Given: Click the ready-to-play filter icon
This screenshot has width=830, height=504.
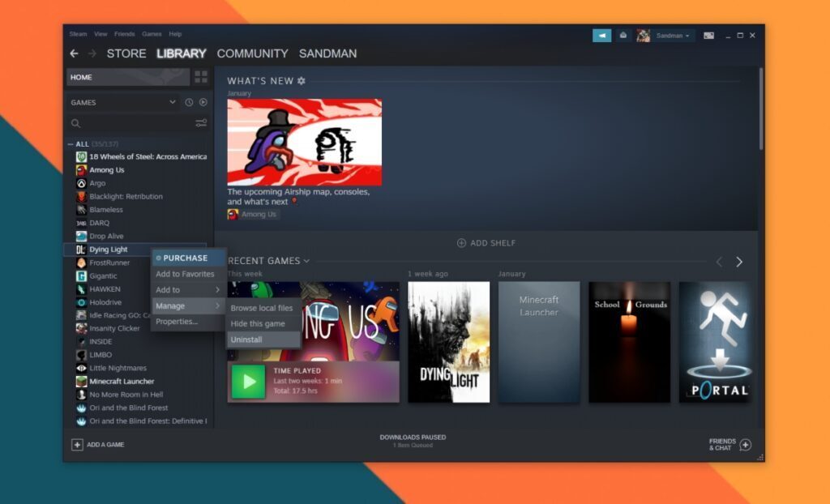Looking at the screenshot, I should tap(203, 102).
